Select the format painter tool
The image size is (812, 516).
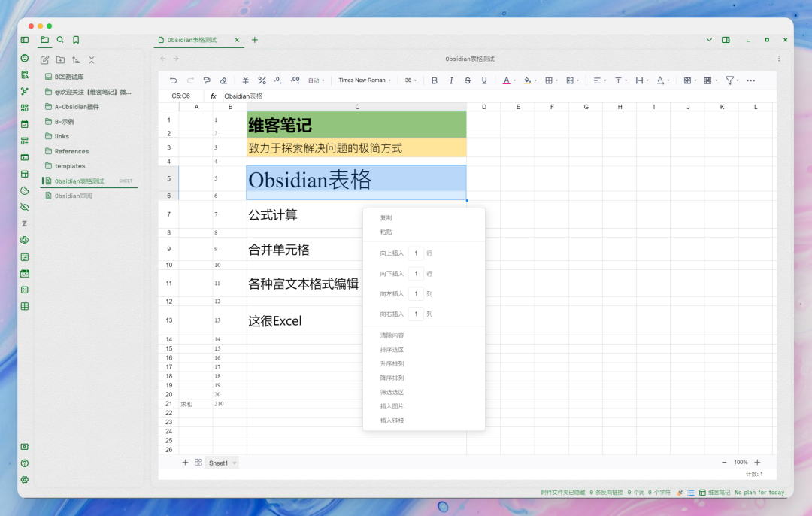[206, 80]
